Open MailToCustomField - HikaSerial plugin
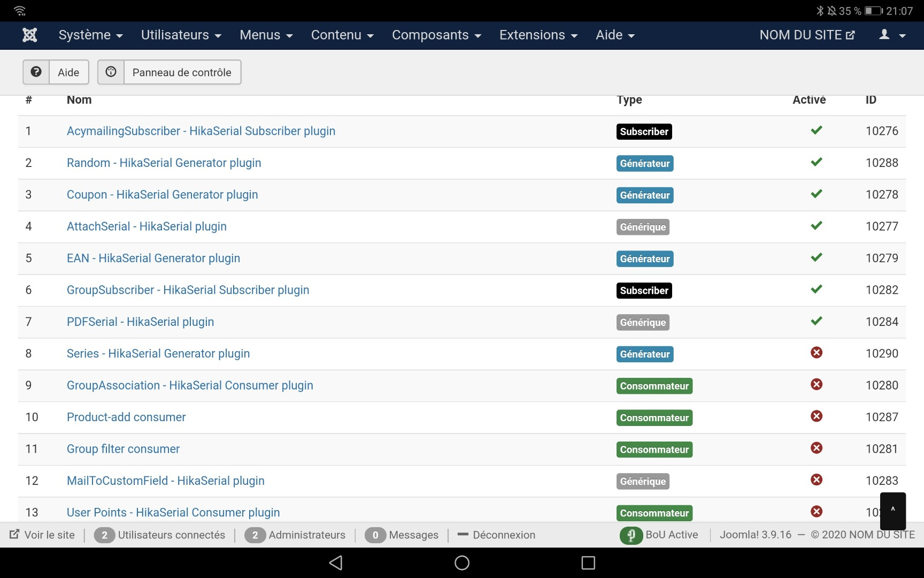This screenshot has height=578, width=924. (x=166, y=481)
